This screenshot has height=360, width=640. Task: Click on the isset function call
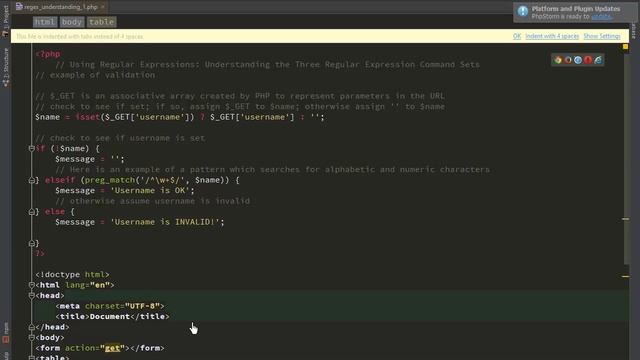pos(88,117)
